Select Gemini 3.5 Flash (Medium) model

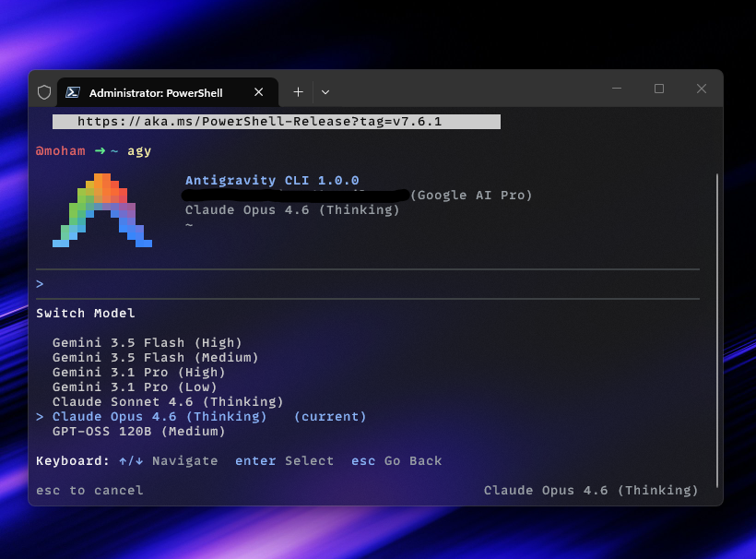pos(155,358)
